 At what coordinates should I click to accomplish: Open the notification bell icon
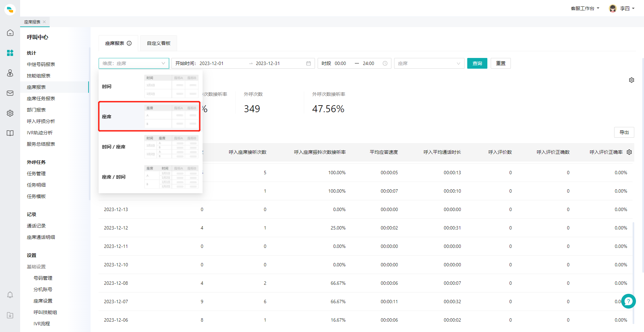(x=10, y=295)
